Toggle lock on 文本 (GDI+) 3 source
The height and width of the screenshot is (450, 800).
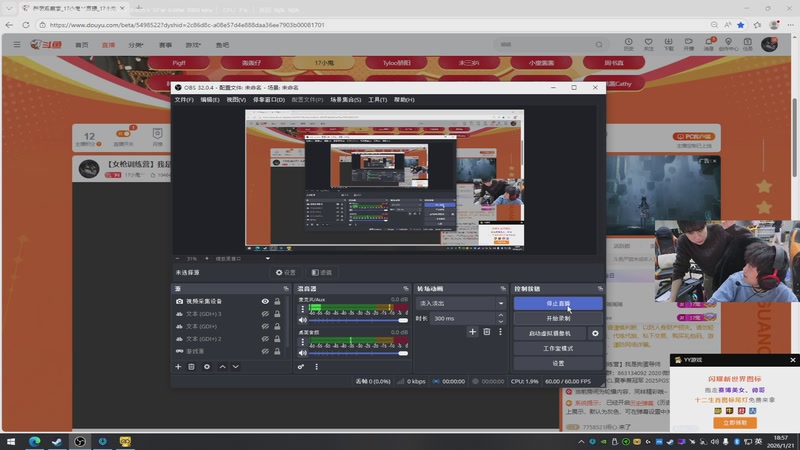tap(277, 314)
